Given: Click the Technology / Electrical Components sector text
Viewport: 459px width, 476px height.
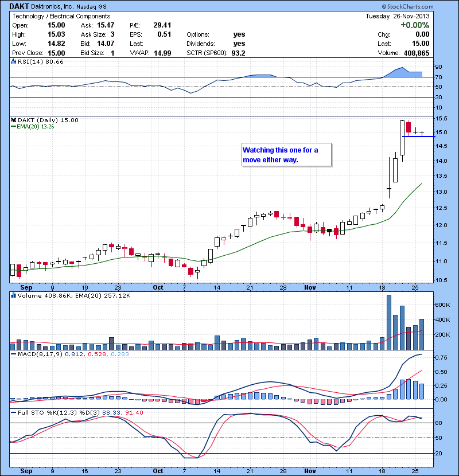Looking at the screenshot, I should pyautogui.click(x=61, y=16).
